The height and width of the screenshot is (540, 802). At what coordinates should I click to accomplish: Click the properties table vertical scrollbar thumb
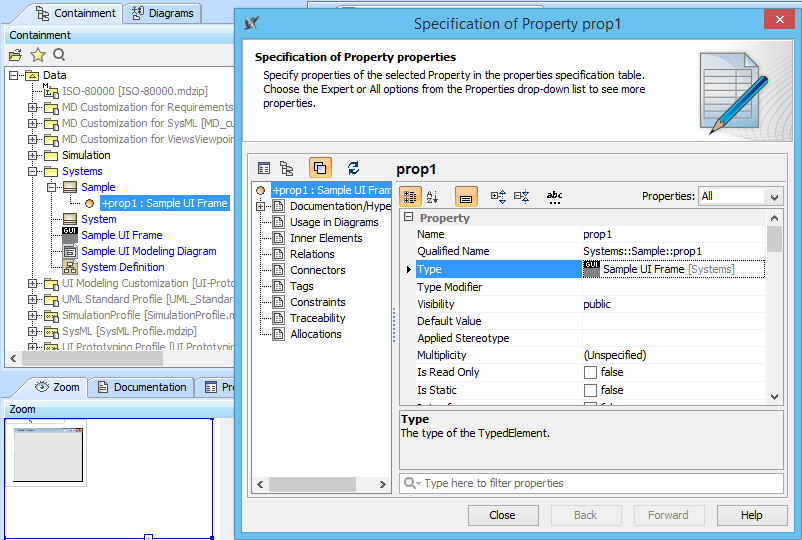(x=774, y=238)
